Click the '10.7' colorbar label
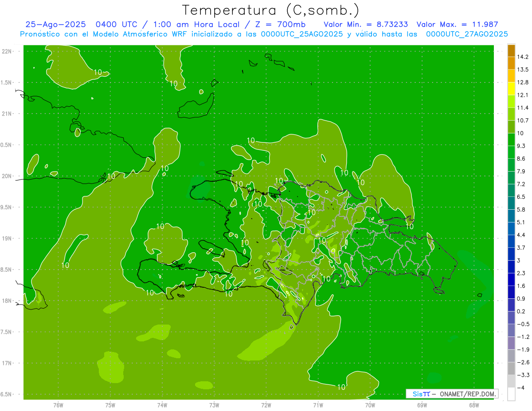 [523, 121]
